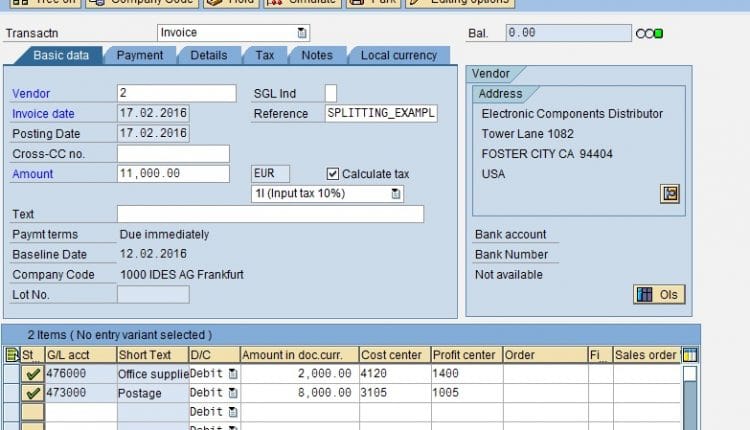Image resolution: width=750 pixels, height=430 pixels.
Task: Switch to the Basic data tab
Action: pyautogui.click(x=61, y=55)
